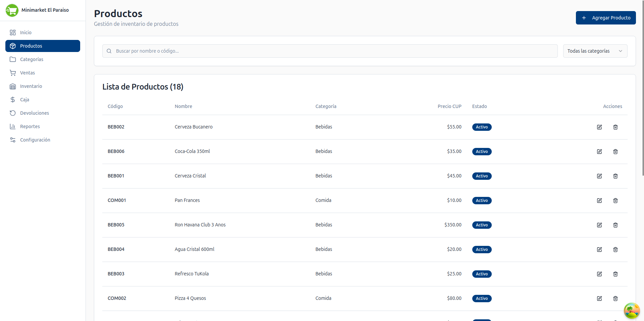644x321 pixels.
Task: Edit the Agua Cristal 600ml product
Action: pos(599,250)
